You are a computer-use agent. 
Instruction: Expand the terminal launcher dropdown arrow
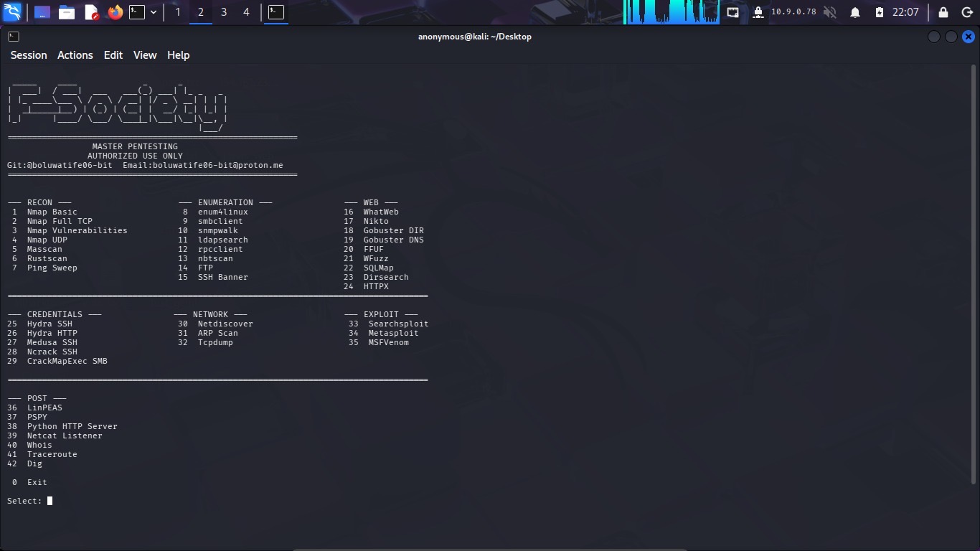[x=153, y=12]
